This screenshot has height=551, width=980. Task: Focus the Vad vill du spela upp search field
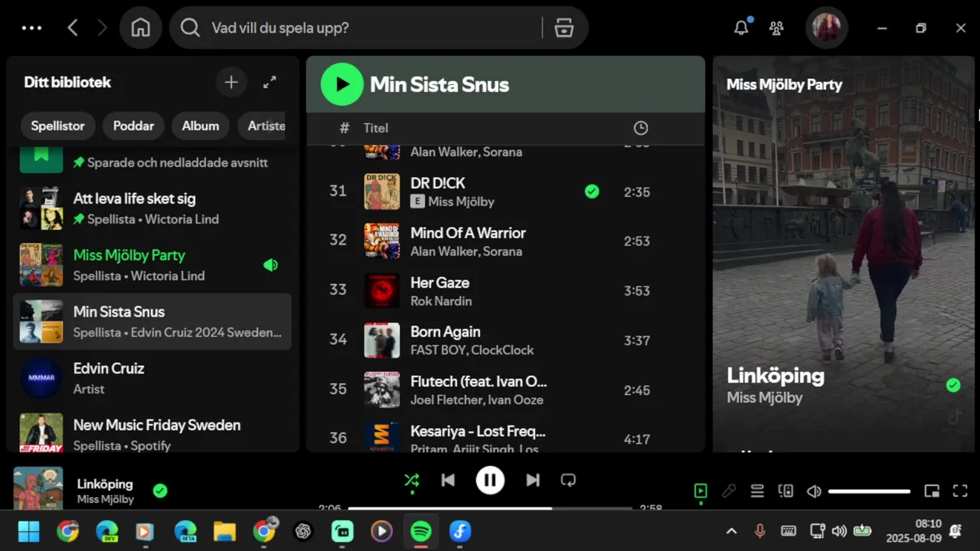coord(375,28)
